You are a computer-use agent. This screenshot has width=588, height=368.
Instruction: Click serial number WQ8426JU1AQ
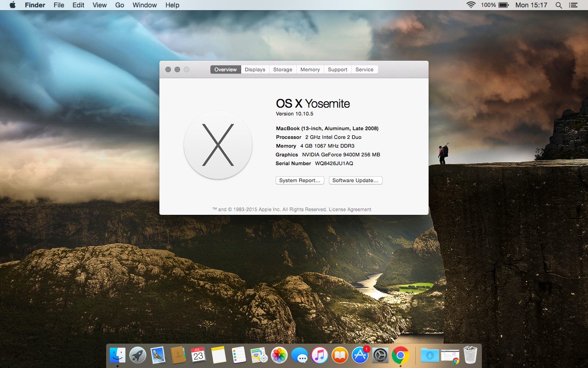[x=334, y=163]
